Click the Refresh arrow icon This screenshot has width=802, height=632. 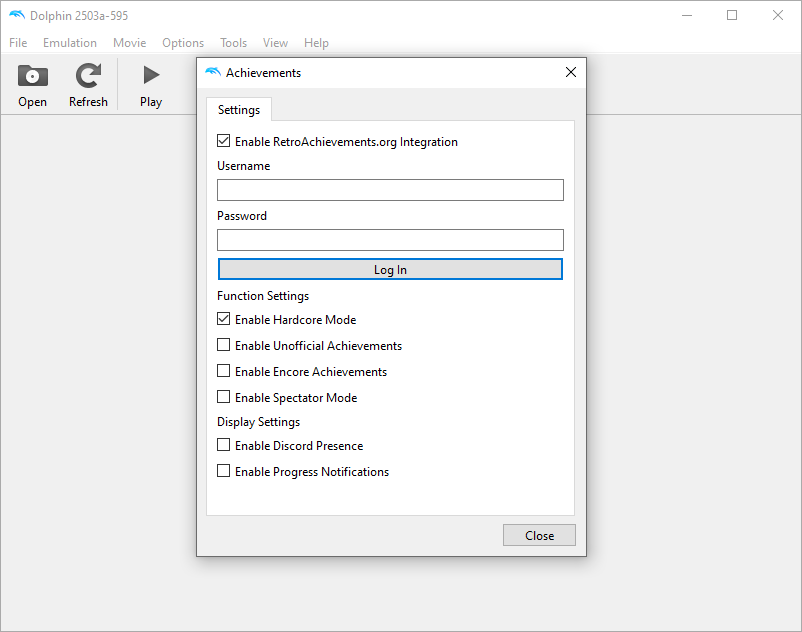[x=88, y=76]
